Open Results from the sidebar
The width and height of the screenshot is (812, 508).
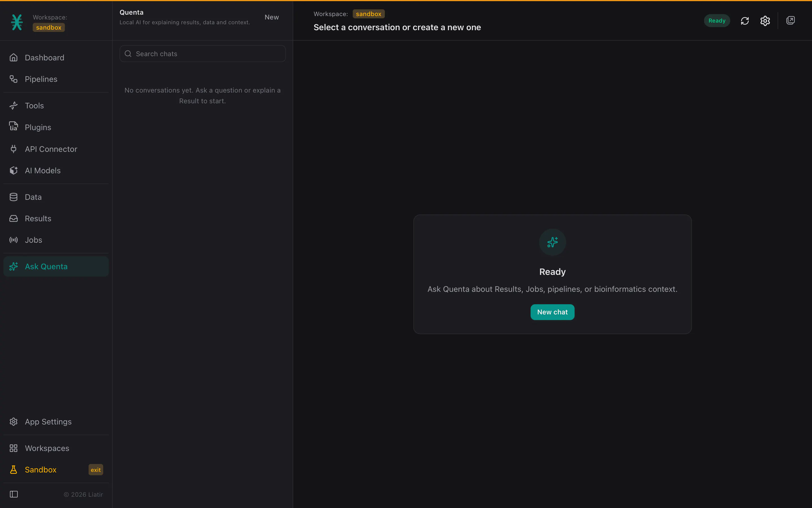[56, 218]
